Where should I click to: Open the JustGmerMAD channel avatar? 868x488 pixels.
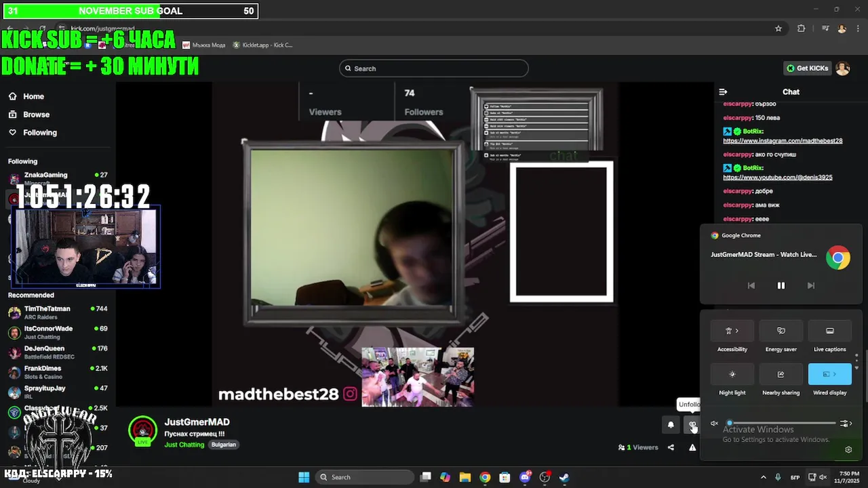click(x=142, y=430)
